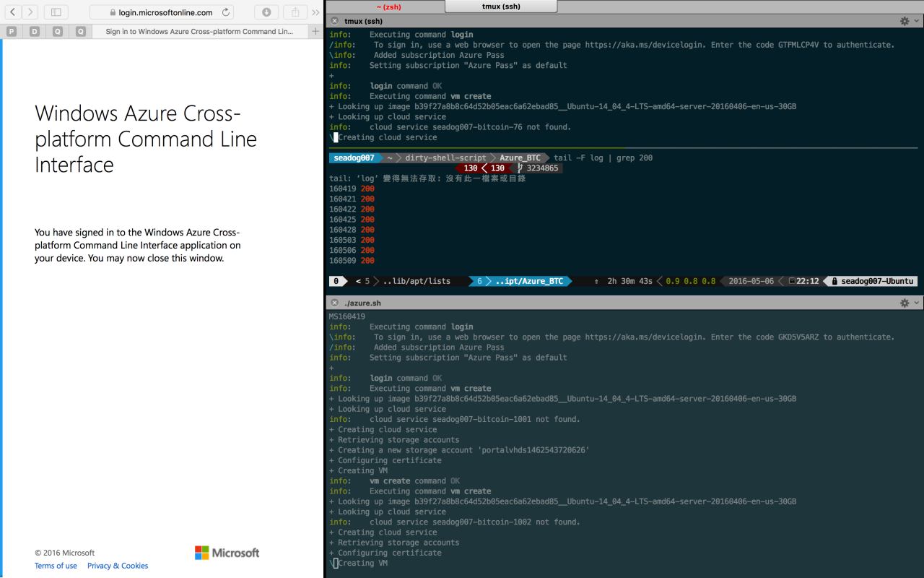Click the Safari share icon
This screenshot has height=578, width=924.
pos(294,12)
